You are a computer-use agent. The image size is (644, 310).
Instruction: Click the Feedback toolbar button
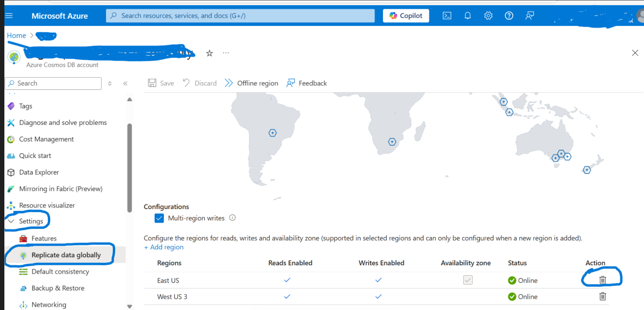point(306,83)
